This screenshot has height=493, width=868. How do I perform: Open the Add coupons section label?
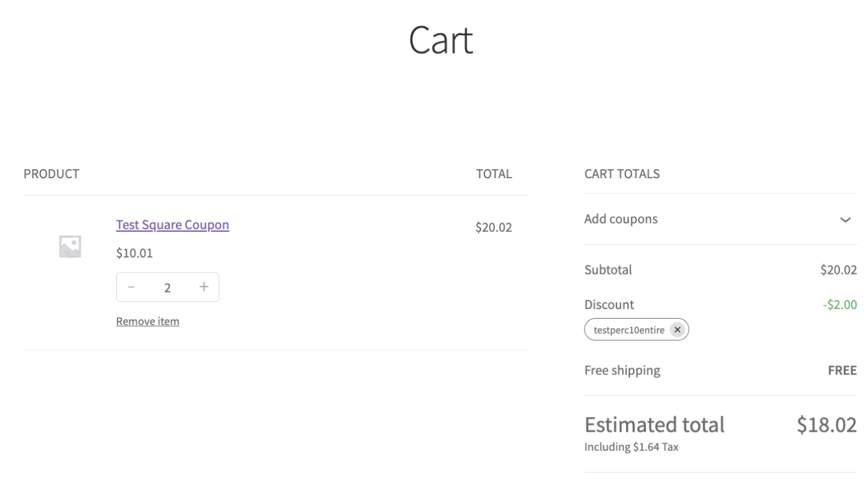click(621, 219)
